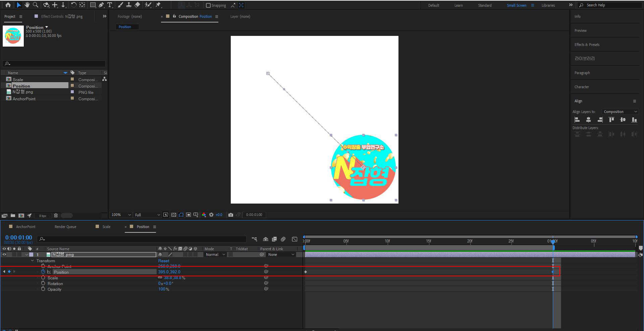Click the Align Vertical Center icon
The height and width of the screenshot is (331, 644).
pyautogui.click(x=623, y=120)
